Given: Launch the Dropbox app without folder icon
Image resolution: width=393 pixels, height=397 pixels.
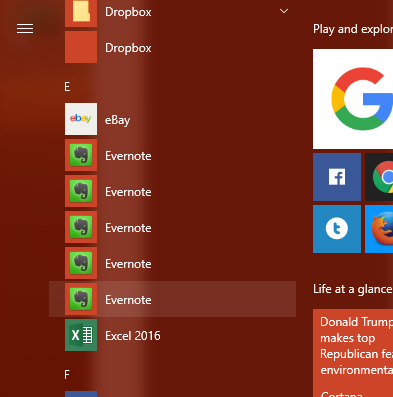Looking at the screenshot, I should coord(172,47).
